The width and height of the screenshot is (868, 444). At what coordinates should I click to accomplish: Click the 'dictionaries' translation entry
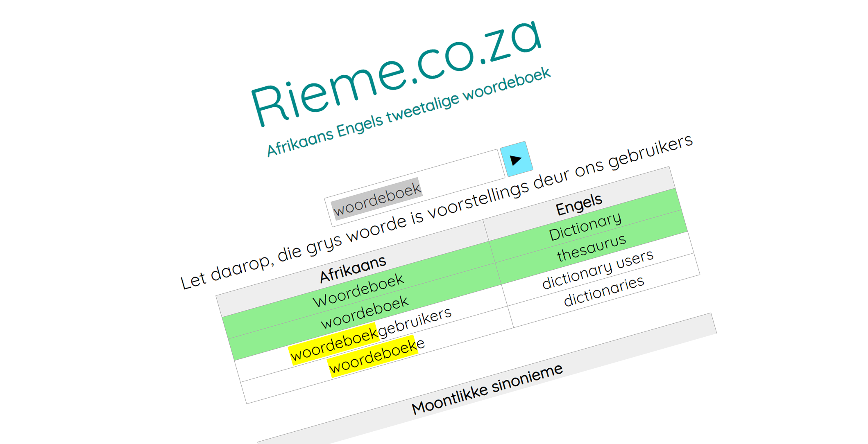[604, 291]
